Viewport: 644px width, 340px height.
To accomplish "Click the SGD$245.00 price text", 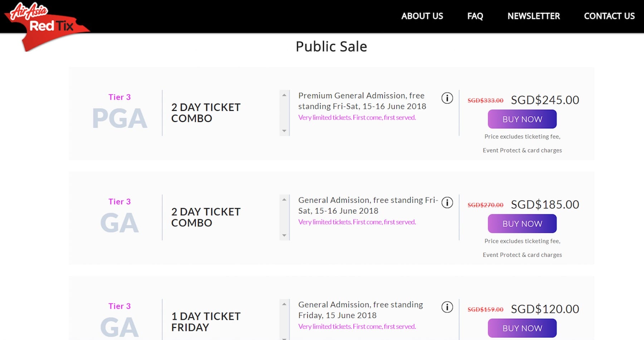I will click(545, 100).
